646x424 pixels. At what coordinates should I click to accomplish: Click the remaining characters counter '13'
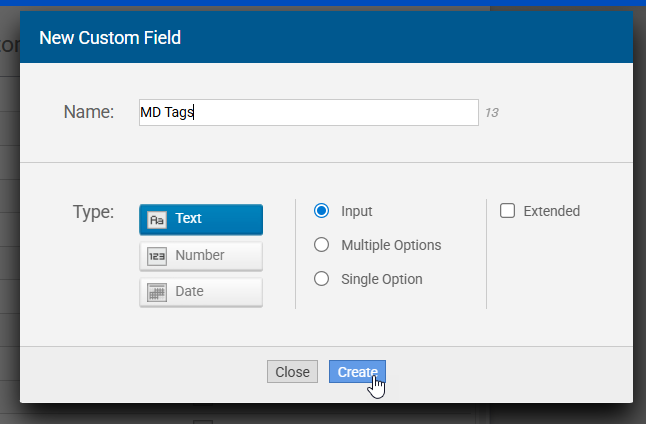(492, 113)
